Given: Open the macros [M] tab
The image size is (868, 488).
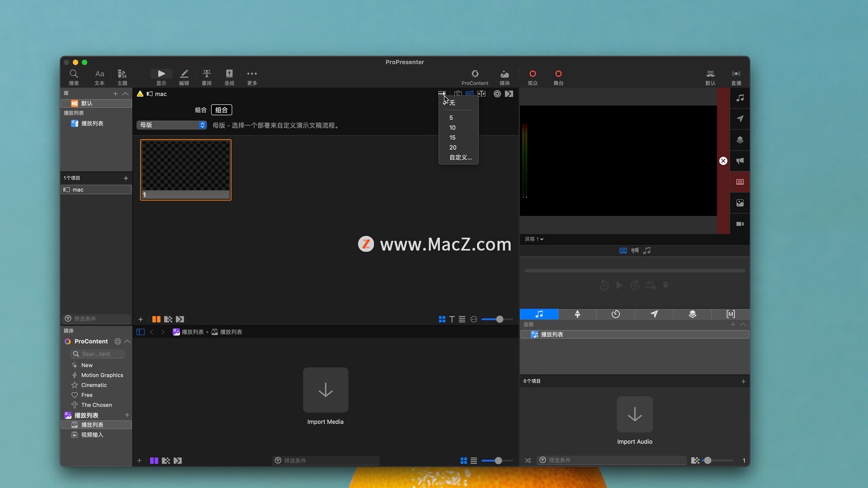Looking at the screenshot, I should (731, 314).
